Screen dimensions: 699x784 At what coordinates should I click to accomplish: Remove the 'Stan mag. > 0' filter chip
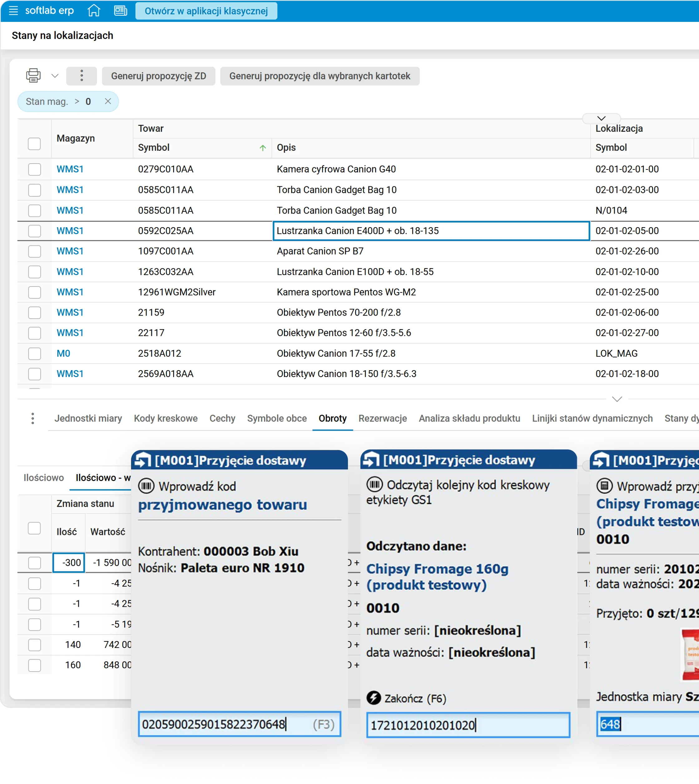click(108, 101)
